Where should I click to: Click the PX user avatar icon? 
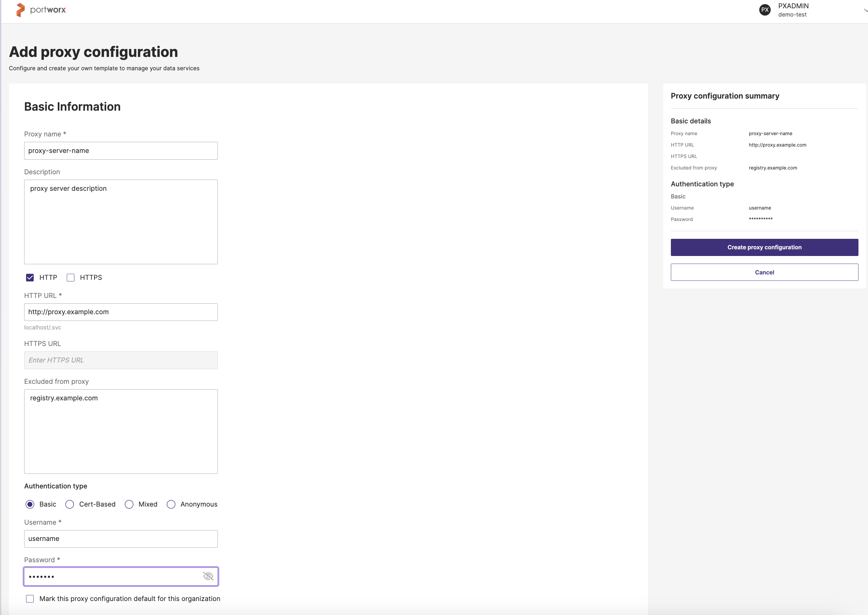[765, 10]
